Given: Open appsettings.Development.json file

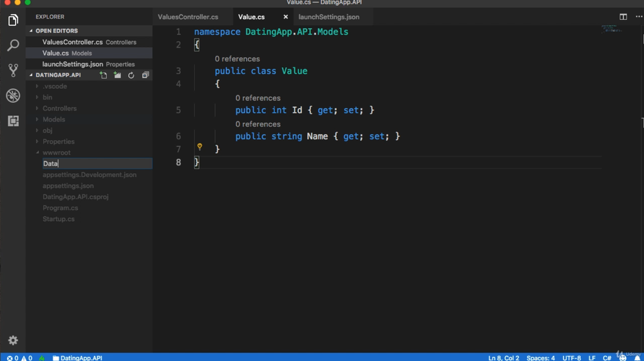Looking at the screenshot, I should click(90, 175).
